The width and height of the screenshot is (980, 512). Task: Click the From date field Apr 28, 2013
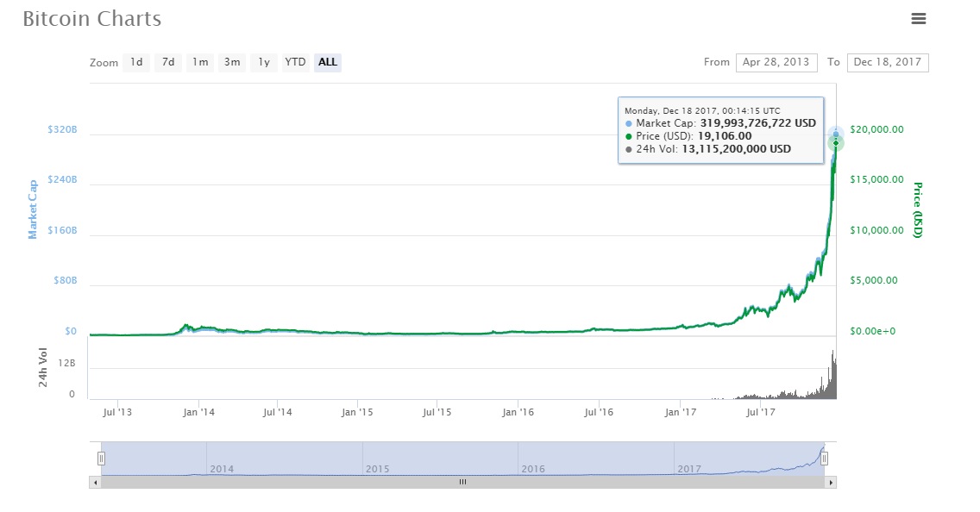[x=776, y=62]
